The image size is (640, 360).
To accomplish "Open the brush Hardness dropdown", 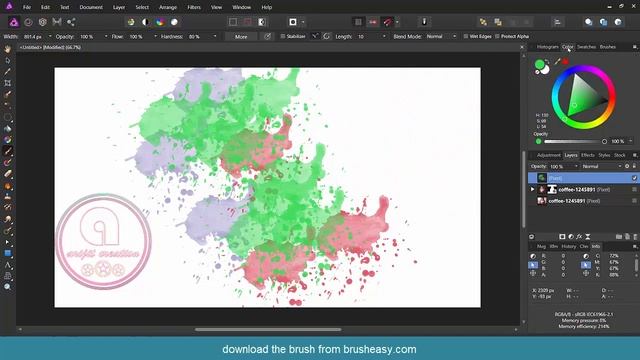I will pyautogui.click(x=215, y=36).
